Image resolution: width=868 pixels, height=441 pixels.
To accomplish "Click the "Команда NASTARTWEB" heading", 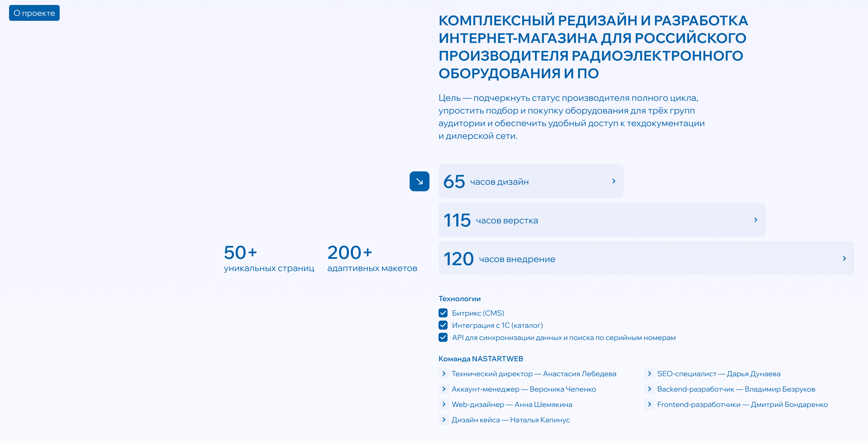I will point(480,359).
